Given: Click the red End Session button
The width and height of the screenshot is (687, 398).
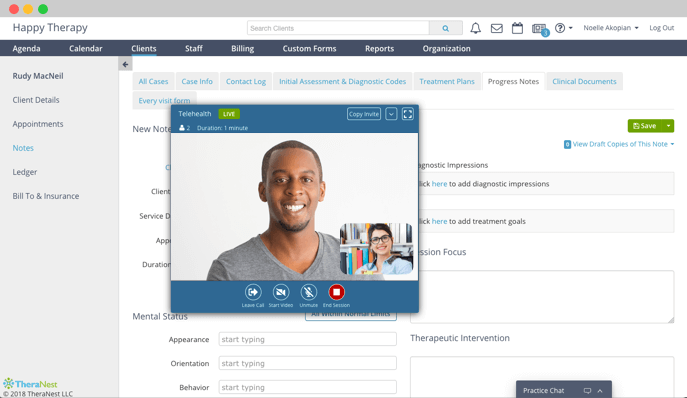Looking at the screenshot, I should (336, 292).
